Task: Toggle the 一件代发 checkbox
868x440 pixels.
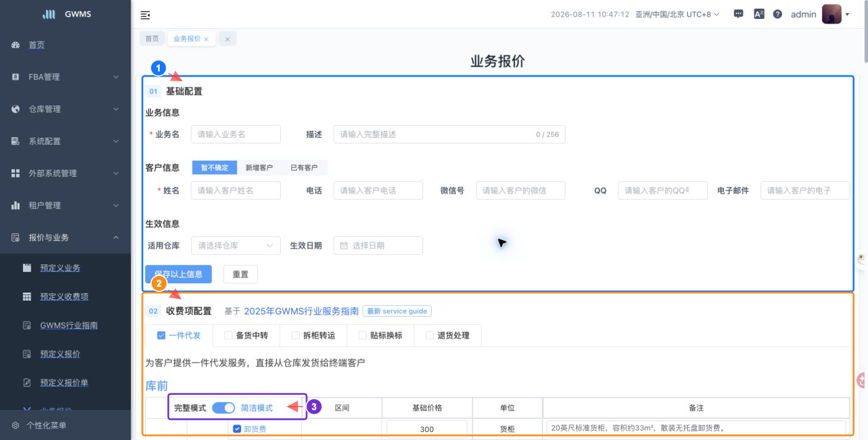Action: coord(161,335)
